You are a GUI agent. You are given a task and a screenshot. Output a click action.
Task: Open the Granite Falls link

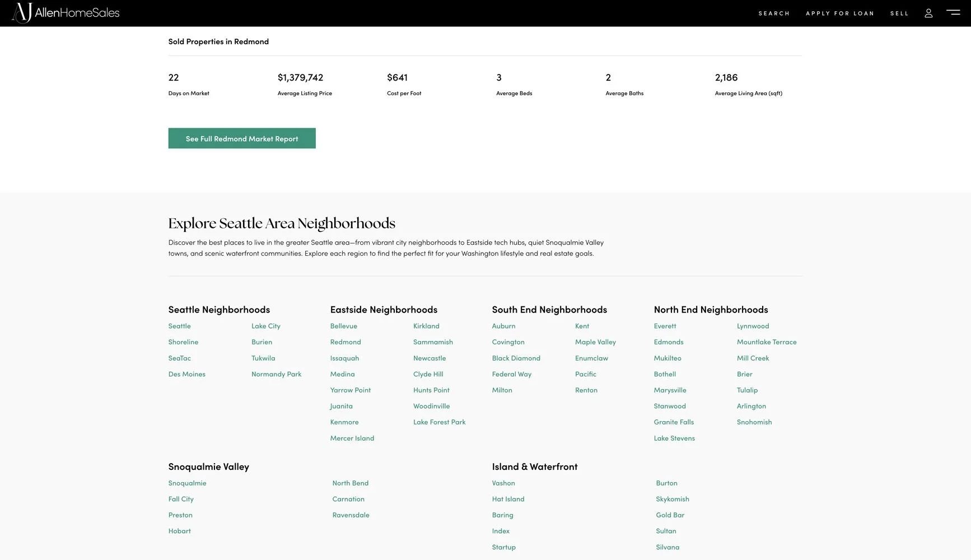[674, 422]
